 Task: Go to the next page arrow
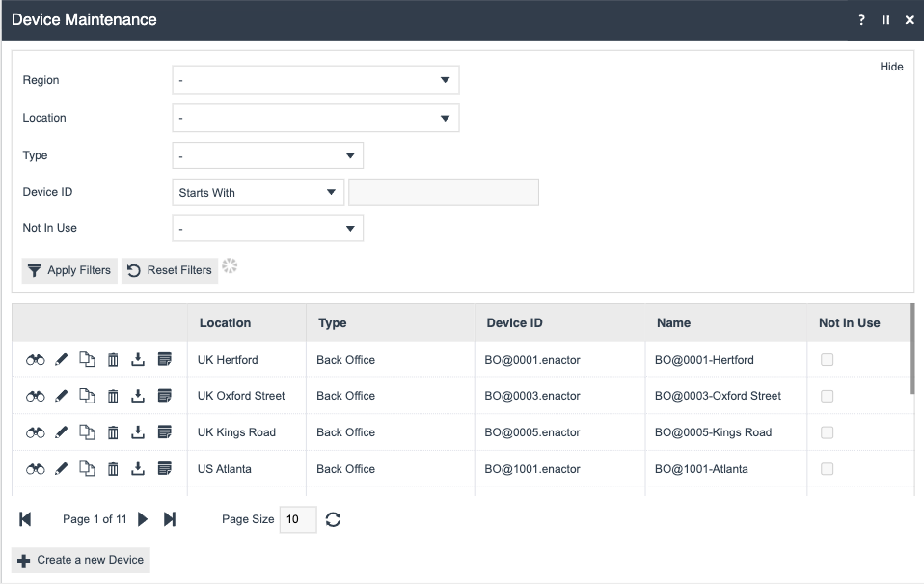[143, 519]
